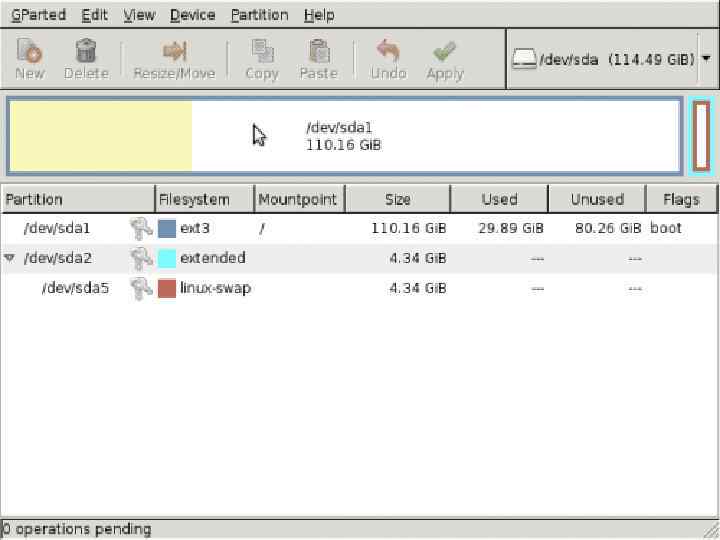Click the Delete trash can icon
This screenshot has height=540, width=720.
coord(86,51)
